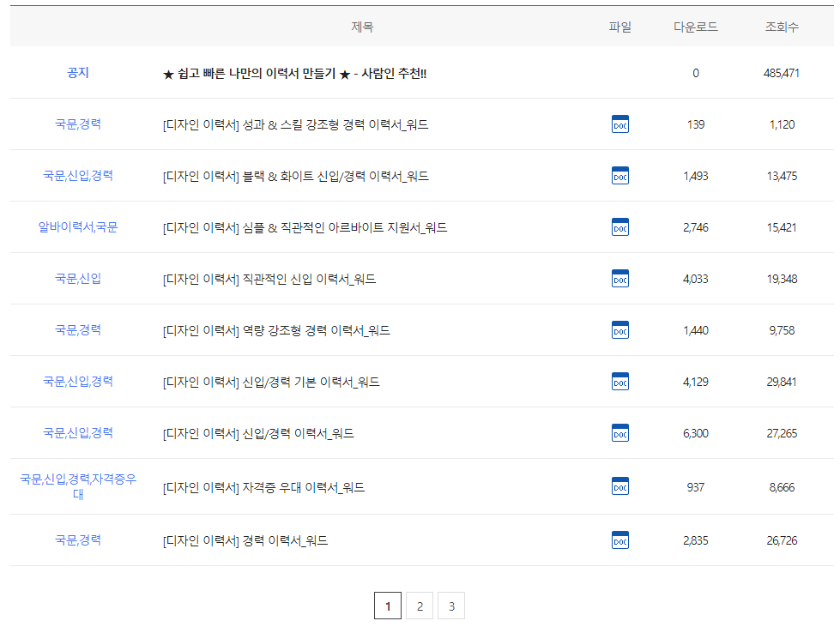The image size is (840, 627).
Task: Select the 국문,신입,경력,자격증우대 category
Action: 78,486
